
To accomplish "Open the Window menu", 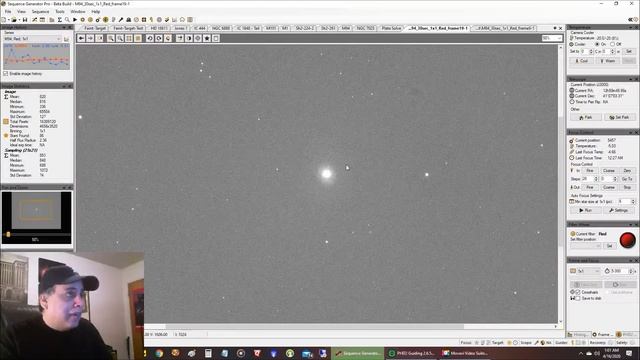I will pos(78,11).
